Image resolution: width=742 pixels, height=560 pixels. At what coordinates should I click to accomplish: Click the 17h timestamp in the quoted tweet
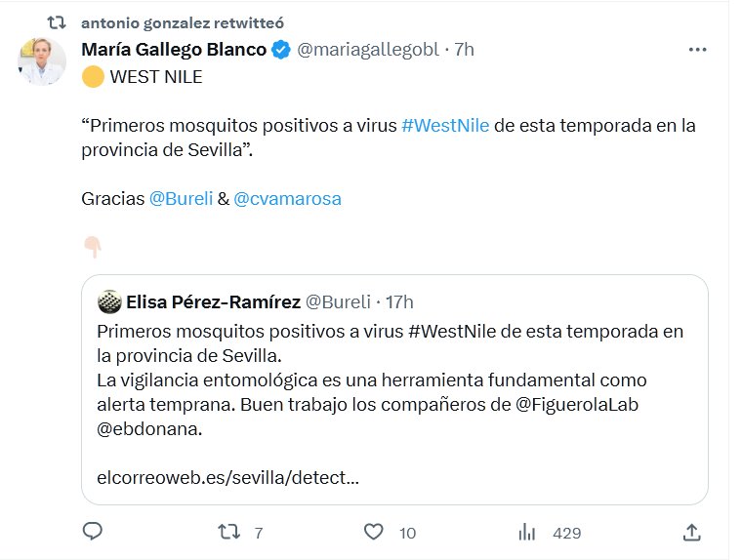(x=399, y=301)
